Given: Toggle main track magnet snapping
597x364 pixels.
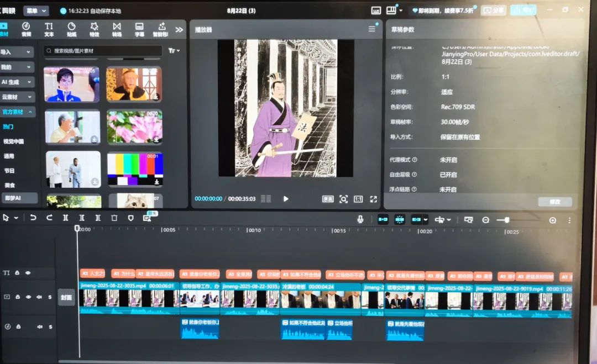Looking at the screenshot, I should coord(383,219).
